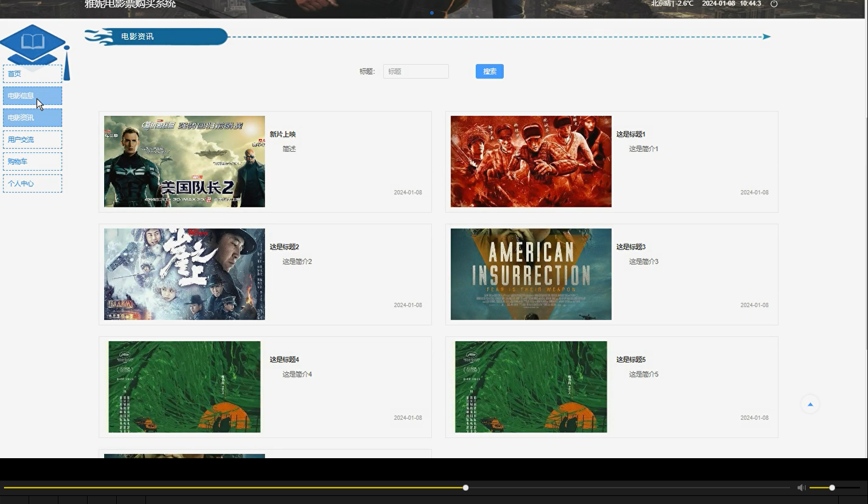Click the 这是简介3 description text
The width and height of the screenshot is (868, 504).
(x=644, y=262)
